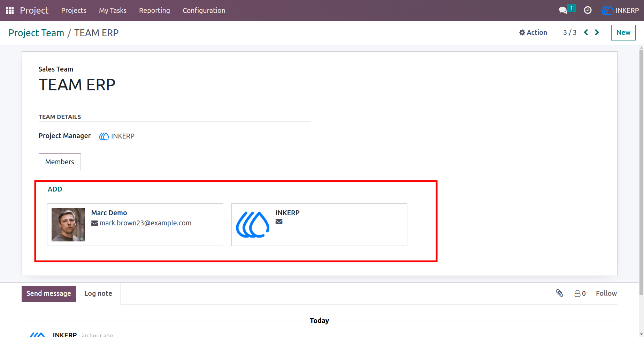Screen dimensions: 644x337
Task: Click INKERP name on member card
Action: (x=287, y=213)
